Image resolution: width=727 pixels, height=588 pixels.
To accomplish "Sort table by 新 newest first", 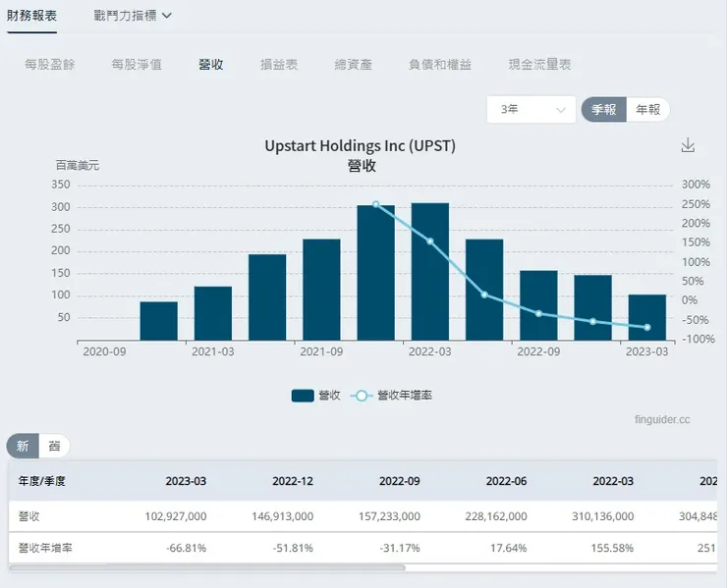I will [23, 447].
